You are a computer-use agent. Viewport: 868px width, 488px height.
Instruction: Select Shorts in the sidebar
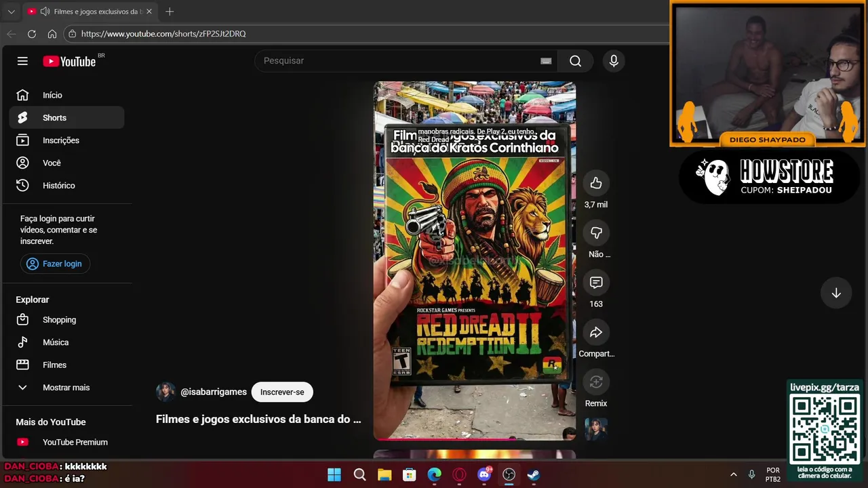click(x=66, y=117)
